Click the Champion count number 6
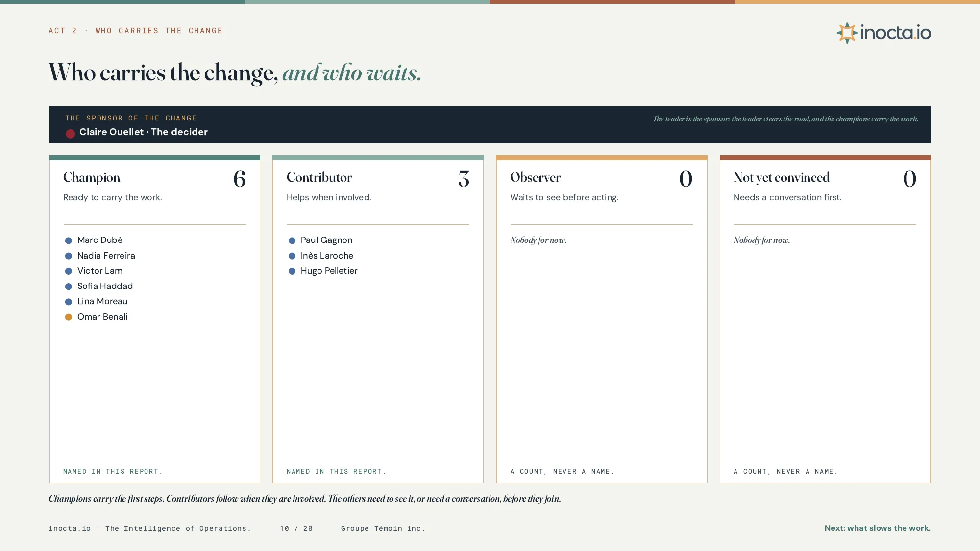The image size is (980, 551). point(240,179)
